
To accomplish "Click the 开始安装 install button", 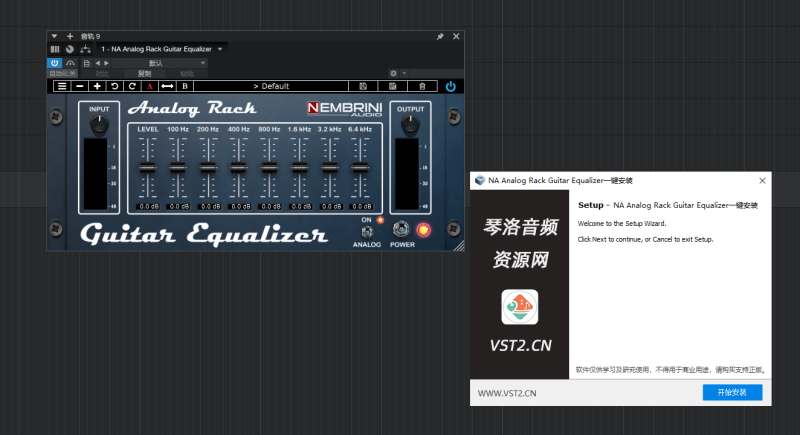I will pos(732,392).
